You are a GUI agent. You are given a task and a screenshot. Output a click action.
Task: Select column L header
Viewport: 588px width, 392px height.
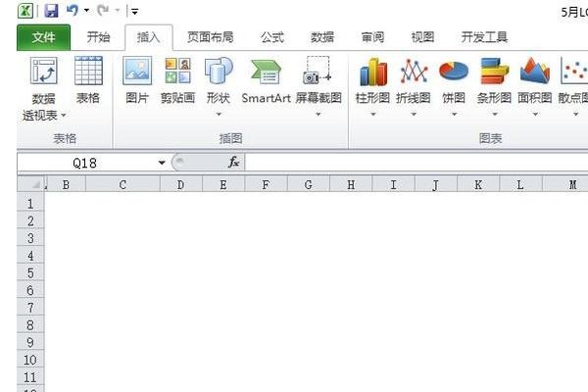click(x=520, y=184)
